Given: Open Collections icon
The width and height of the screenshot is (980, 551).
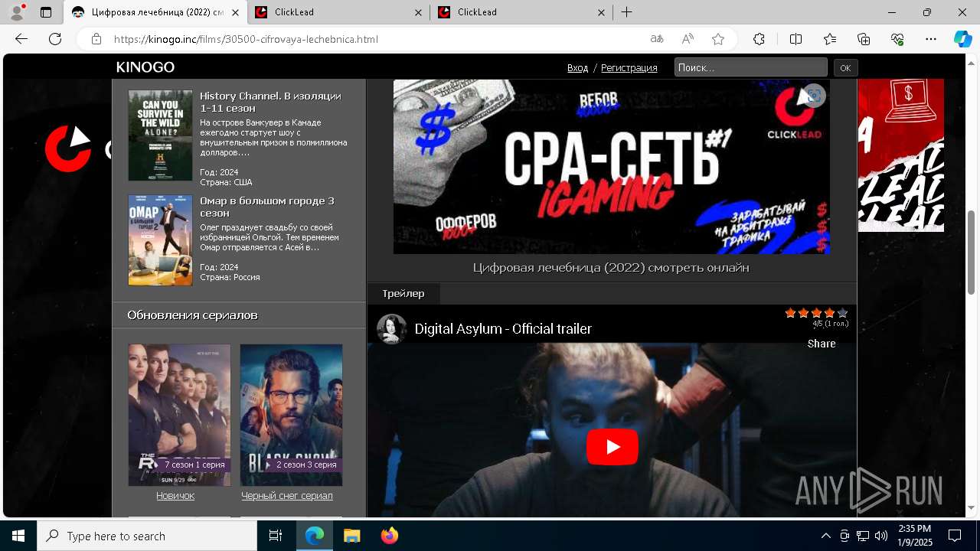Looking at the screenshot, I should coord(864,39).
